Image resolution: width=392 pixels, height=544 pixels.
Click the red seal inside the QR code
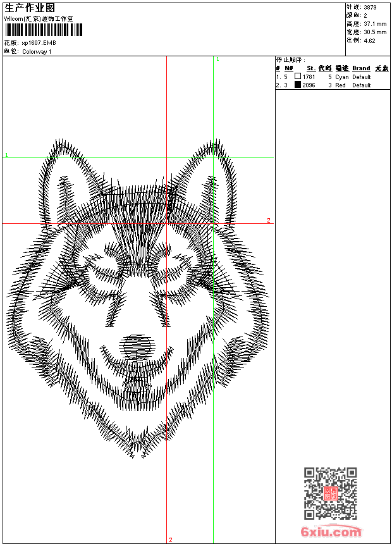pyautogui.click(x=330, y=494)
